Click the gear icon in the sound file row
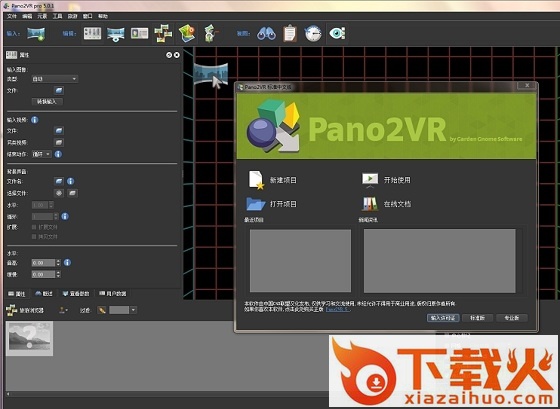560x409 pixels. (x=59, y=193)
